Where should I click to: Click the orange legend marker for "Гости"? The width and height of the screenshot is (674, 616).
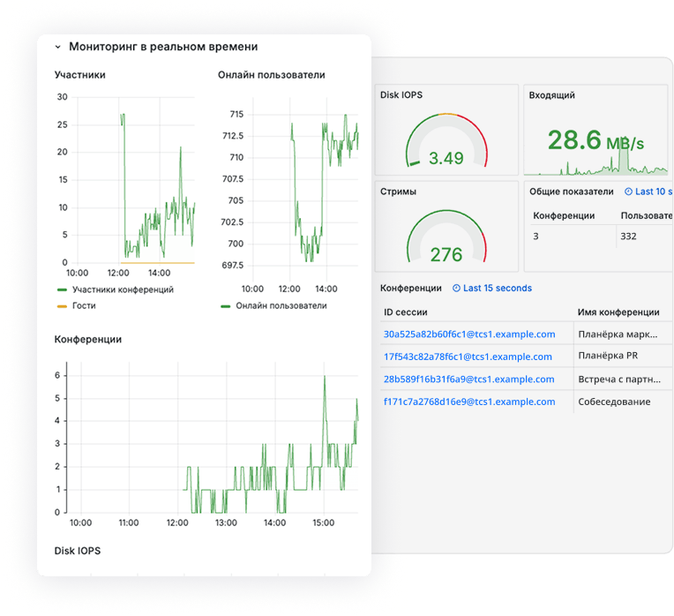click(62, 305)
